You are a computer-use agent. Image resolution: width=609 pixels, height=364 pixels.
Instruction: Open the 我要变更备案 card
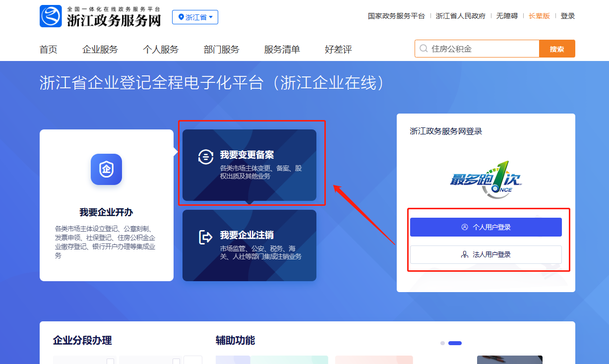click(x=249, y=165)
